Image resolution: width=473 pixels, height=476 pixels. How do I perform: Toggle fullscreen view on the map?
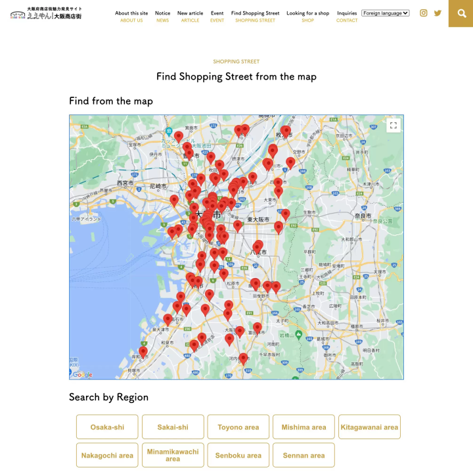tap(393, 126)
